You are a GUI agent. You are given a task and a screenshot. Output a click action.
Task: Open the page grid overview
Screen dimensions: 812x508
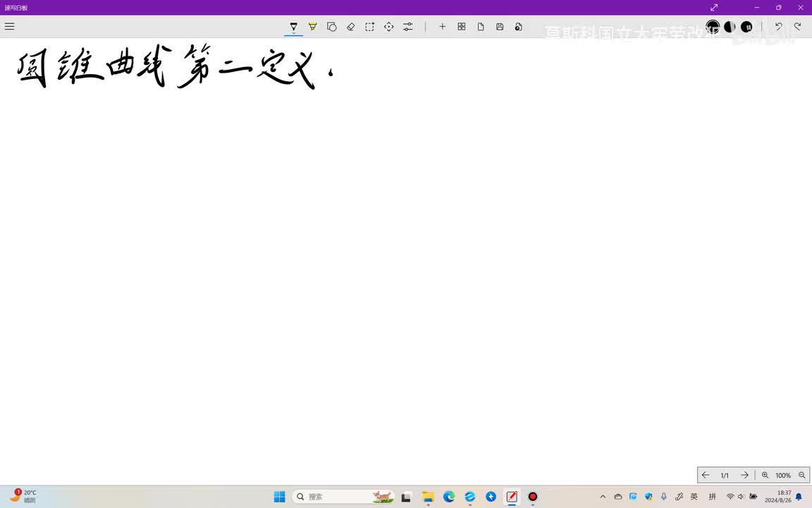[462, 26]
